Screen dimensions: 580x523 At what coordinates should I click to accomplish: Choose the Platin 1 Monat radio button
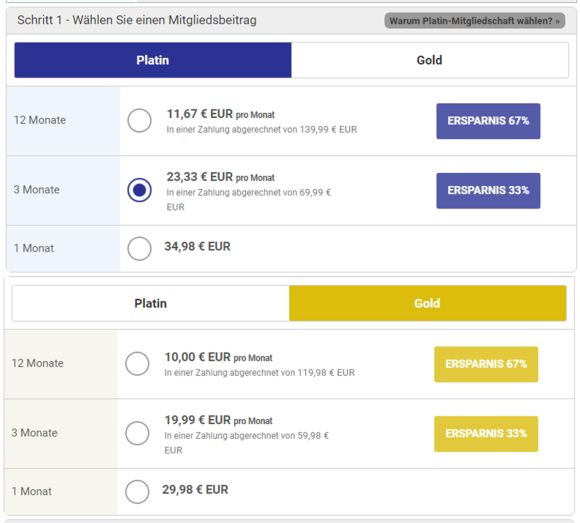tap(139, 249)
